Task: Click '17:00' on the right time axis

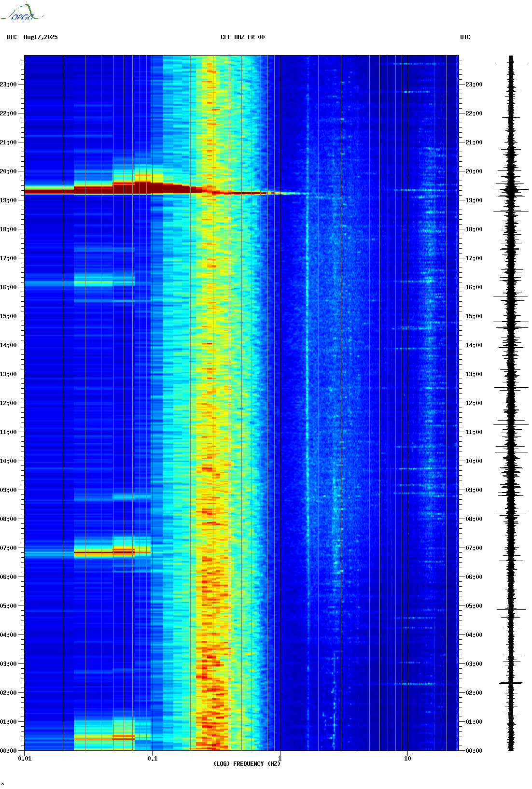Action: [x=474, y=258]
